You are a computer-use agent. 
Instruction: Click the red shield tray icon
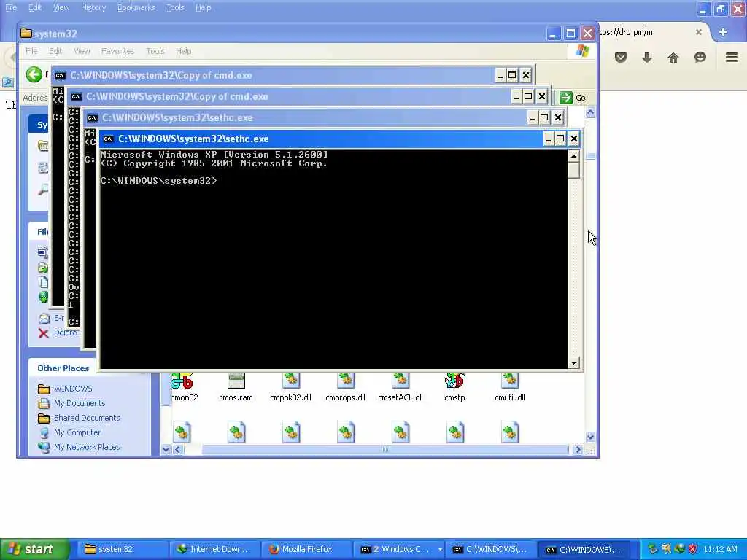pyautogui.click(x=693, y=549)
